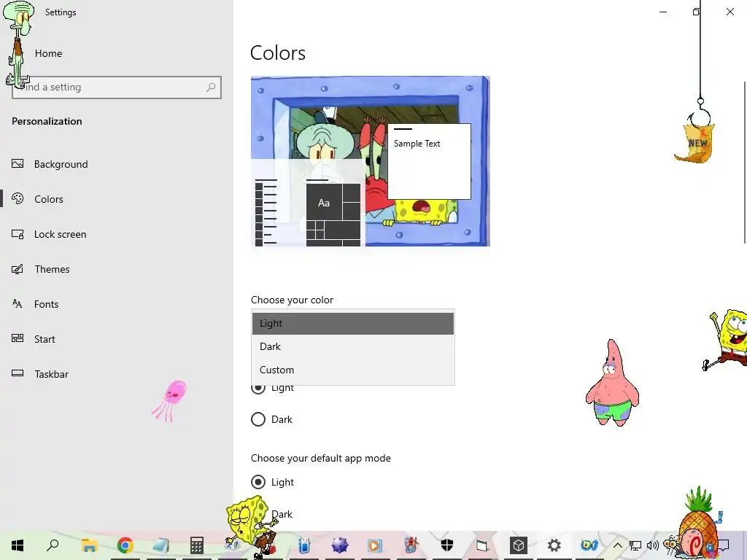The height and width of the screenshot is (560, 747).
Task: Click the 'Find a setting' search box
Action: (117, 87)
